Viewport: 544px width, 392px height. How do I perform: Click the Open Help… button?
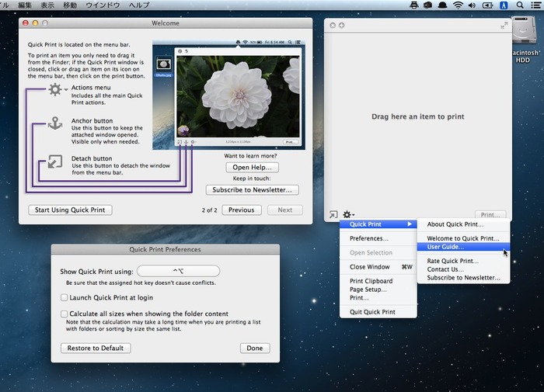[253, 168]
